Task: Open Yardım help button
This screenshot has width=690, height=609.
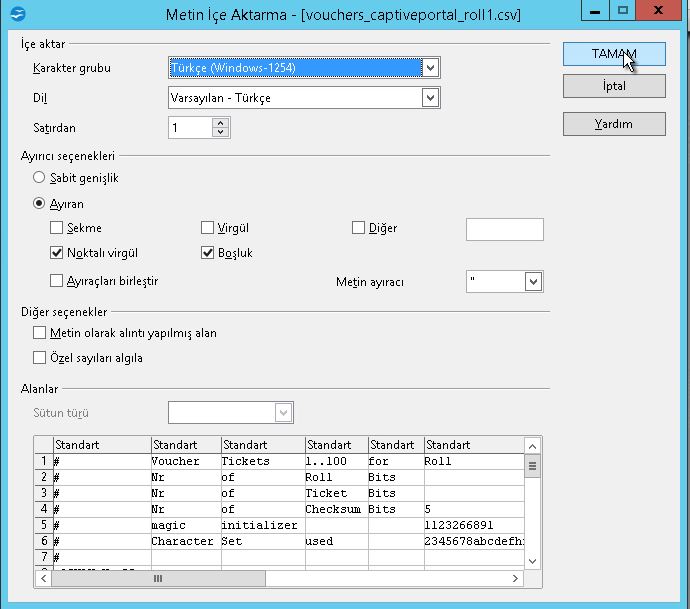Action: [x=613, y=124]
